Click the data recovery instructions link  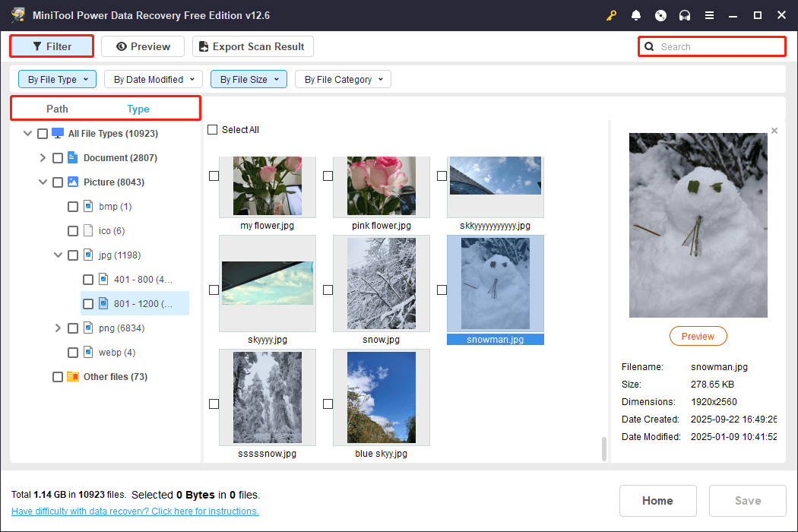click(135, 511)
